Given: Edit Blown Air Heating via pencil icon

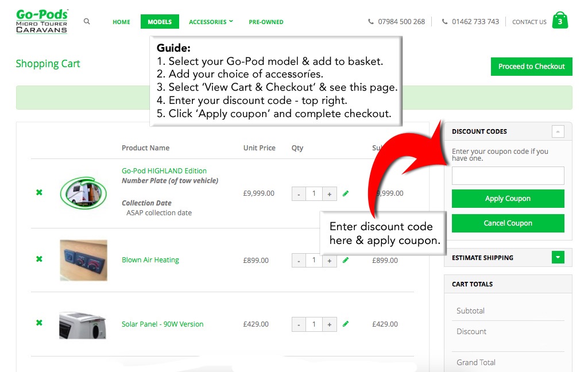Looking at the screenshot, I should [345, 260].
